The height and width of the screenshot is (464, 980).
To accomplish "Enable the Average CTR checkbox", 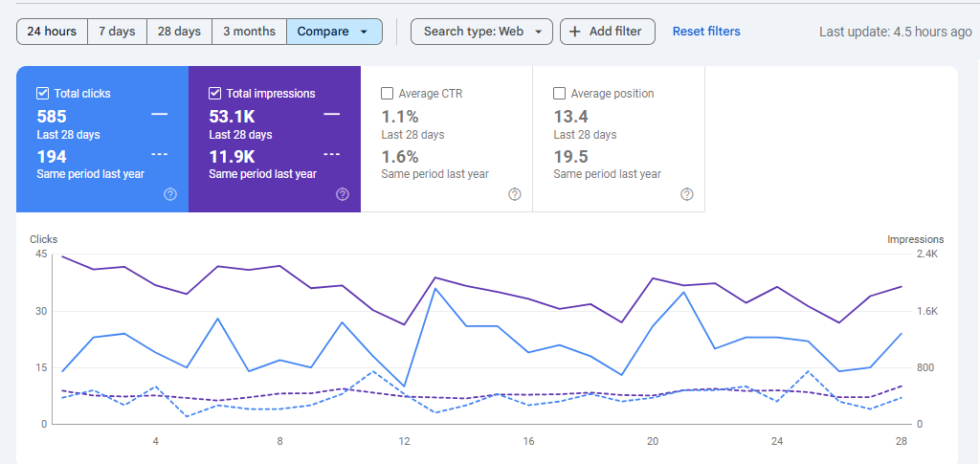I will 387,94.
